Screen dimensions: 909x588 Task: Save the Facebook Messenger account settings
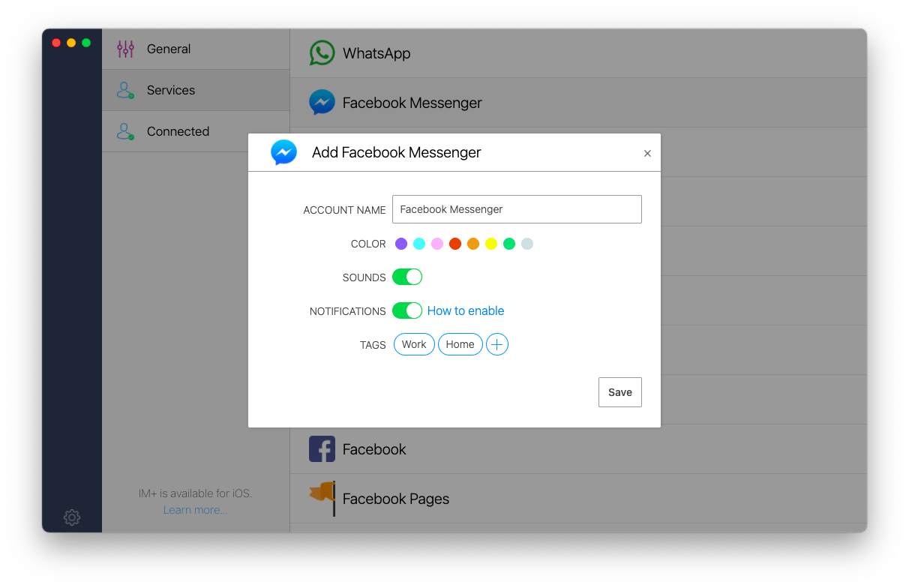pyautogui.click(x=619, y=392)
